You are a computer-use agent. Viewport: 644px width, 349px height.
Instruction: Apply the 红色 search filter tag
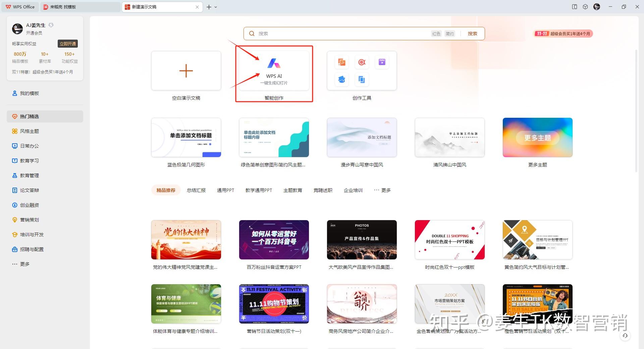pyautogui.click(x=436, y=33)
